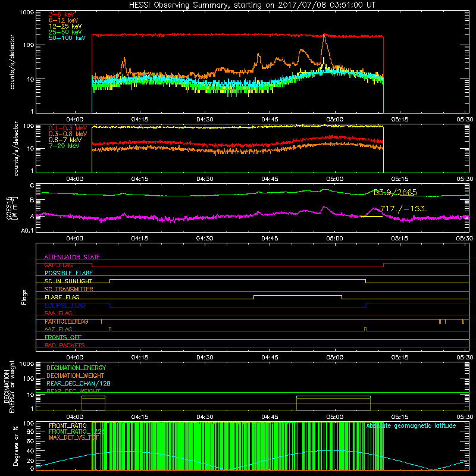This screenshot has height=476, width=476.
Task: Click the 05:00 time label under the MeV plot
Action: [335, 179]
